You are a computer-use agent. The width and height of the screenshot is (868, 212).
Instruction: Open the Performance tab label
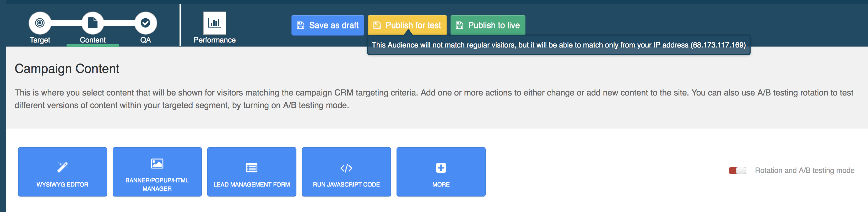[x=214, y=40]
